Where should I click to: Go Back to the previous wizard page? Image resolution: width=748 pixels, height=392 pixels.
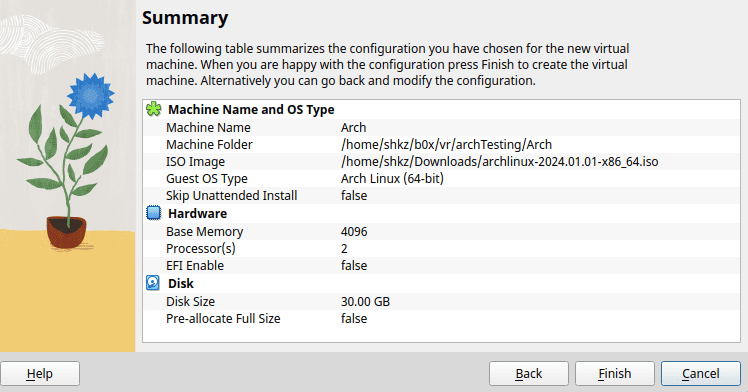point(529,373)
